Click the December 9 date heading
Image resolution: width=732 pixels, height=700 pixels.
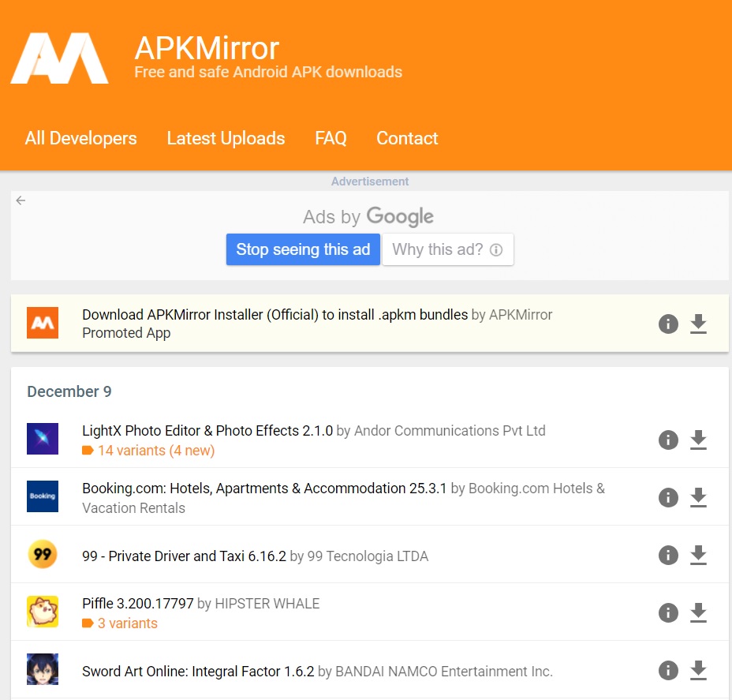click(x=69, y=391)
